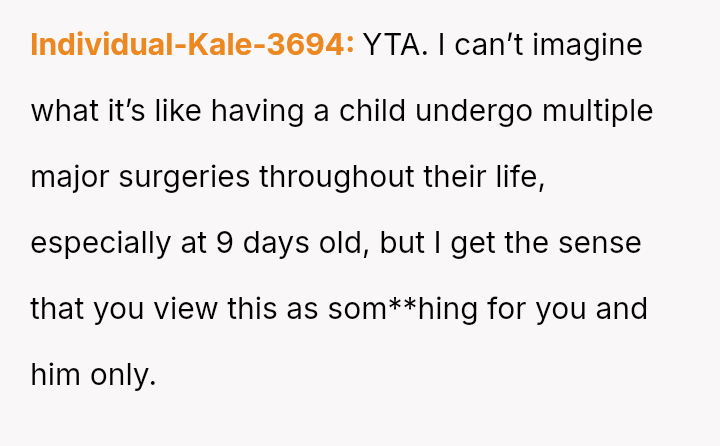Image resolution: width=720 pixels, height=446 pixels.
Task: Click the words 'this as'
Action: [276, 309]
